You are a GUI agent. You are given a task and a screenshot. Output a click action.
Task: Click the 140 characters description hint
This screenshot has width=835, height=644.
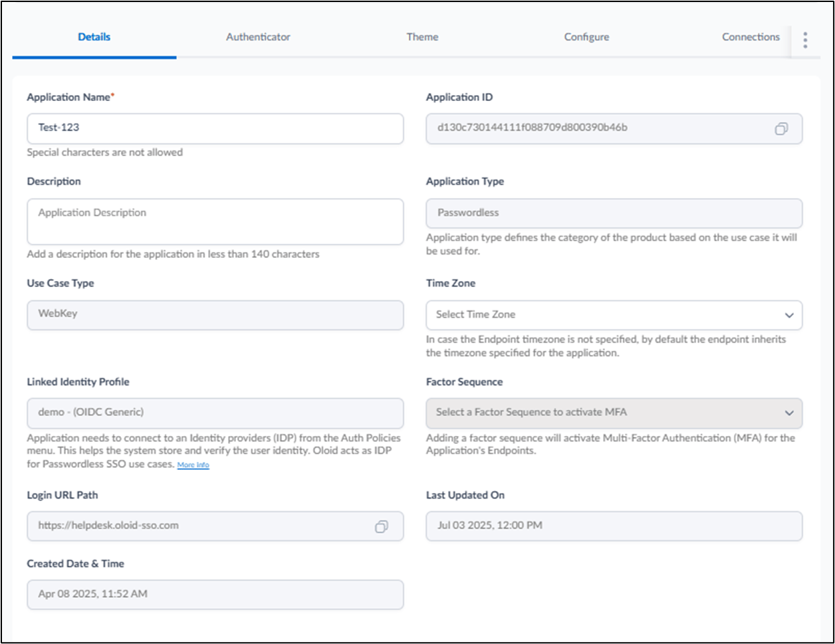click(173, 254)
